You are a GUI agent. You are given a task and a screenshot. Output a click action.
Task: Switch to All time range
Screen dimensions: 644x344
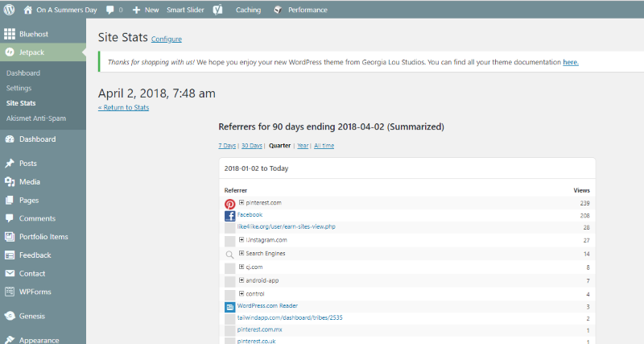(324, 146)
